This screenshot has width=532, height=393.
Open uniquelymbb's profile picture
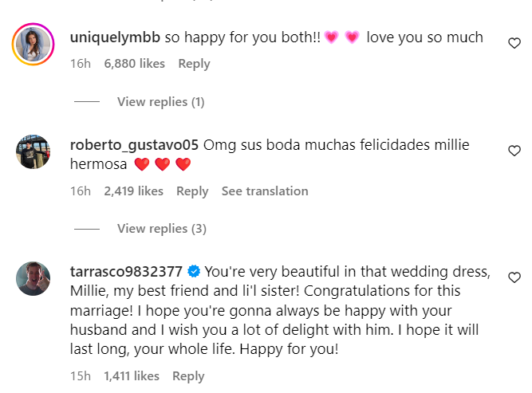click(33, 45)
